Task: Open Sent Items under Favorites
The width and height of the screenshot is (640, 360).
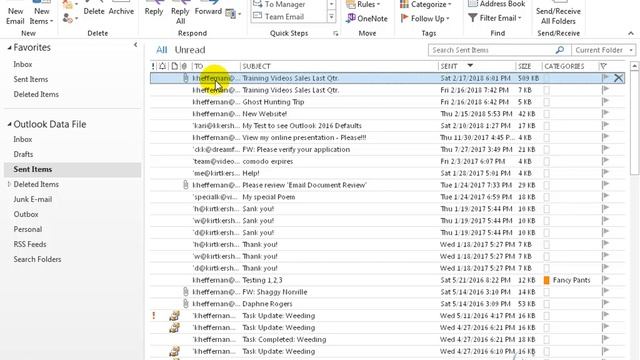Action: pyautogui.click(x=31, y=80)
